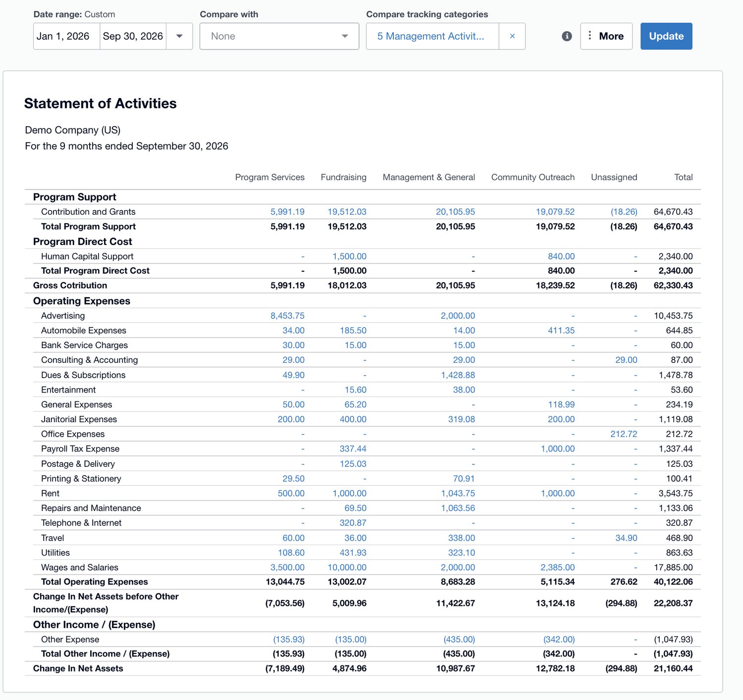
Task: Open Fundraising Utilities 431.93
Action: (x=353, y=553)
